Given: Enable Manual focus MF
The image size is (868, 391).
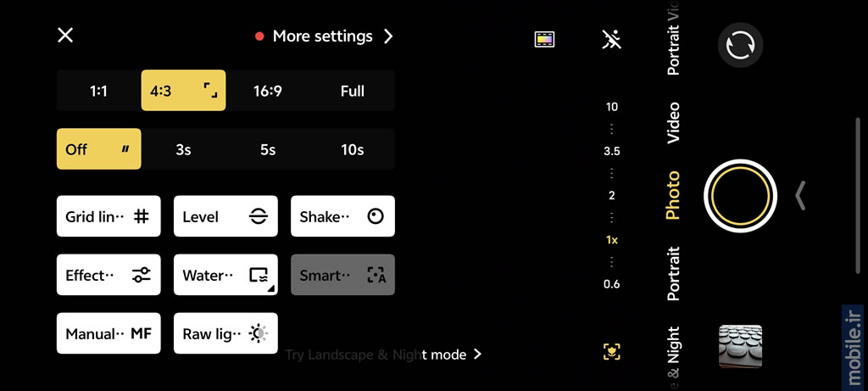Looking at the screenshot, I should coord(108,333).
